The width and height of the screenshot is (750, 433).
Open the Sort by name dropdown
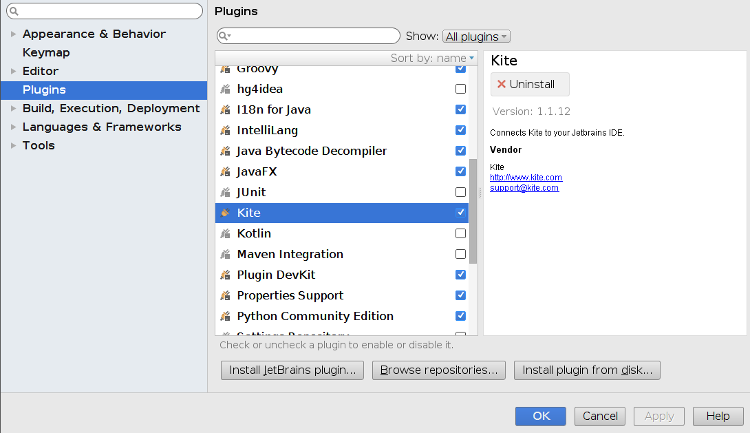click(x=432, y=58)
